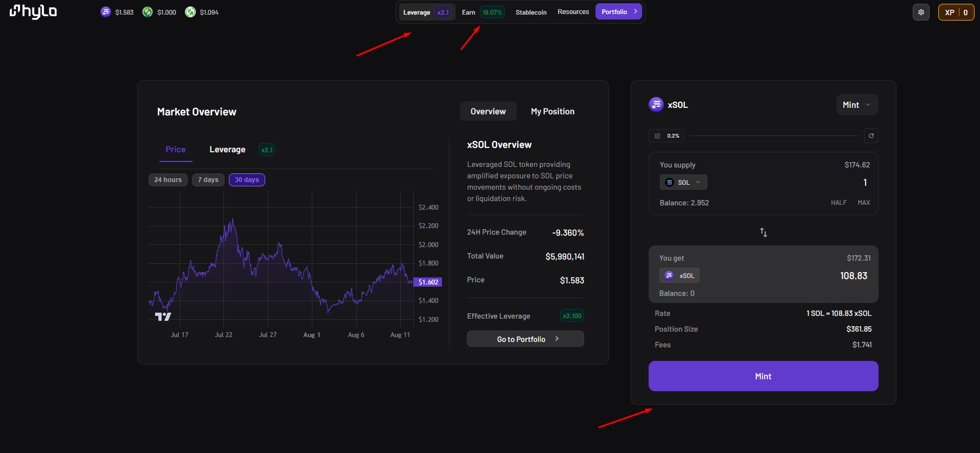Select the 30 days chart range

[247, 180]
